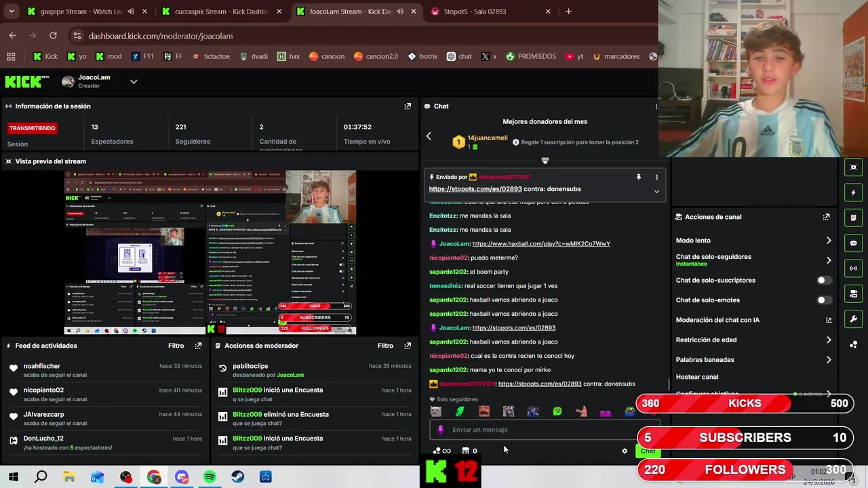
Task: Send message with green Chat button
Action: point(648,451)
